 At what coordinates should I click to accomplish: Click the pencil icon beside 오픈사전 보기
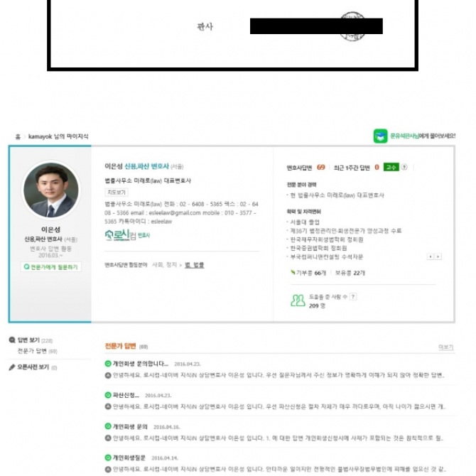coord(12,367)
